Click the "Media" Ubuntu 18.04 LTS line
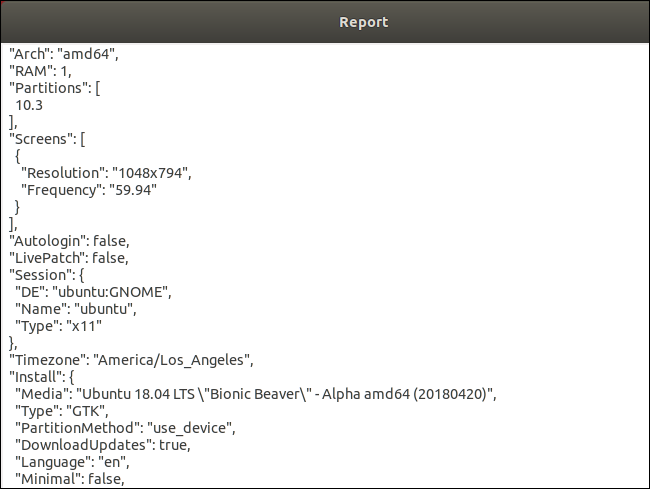Screen dimensions: 650x489 tap(256, 393)
